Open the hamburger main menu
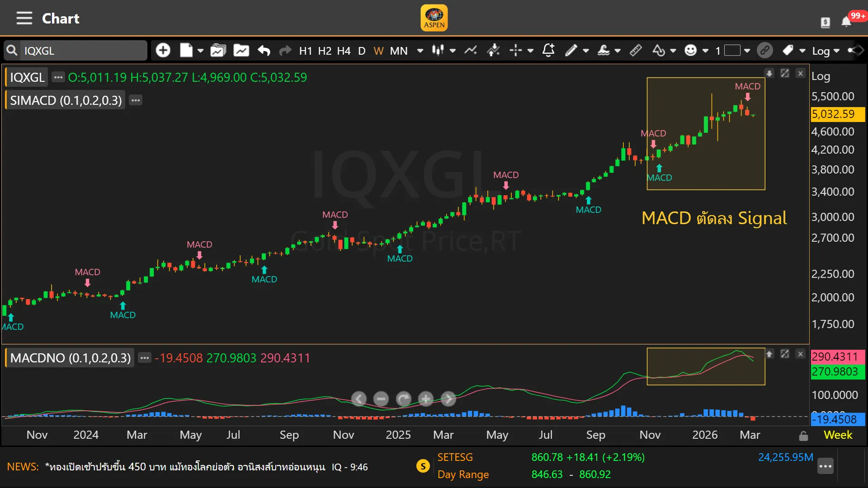Image resolution: width=868 pixels, height=488 pixels. 24,19
